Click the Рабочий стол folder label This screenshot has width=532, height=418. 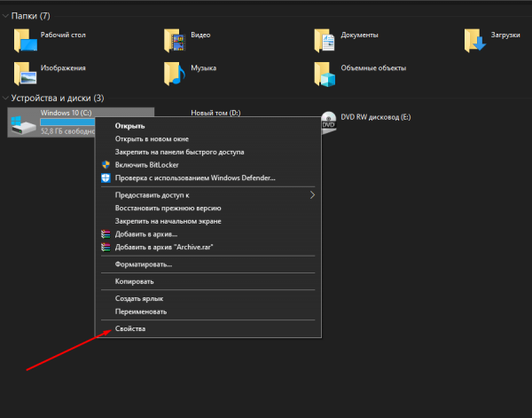click(63, 35)
